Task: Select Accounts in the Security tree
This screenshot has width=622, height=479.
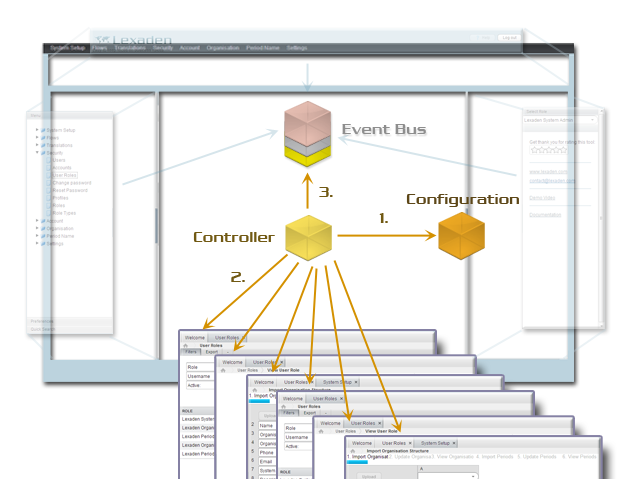Action: (x=62, y=168)
